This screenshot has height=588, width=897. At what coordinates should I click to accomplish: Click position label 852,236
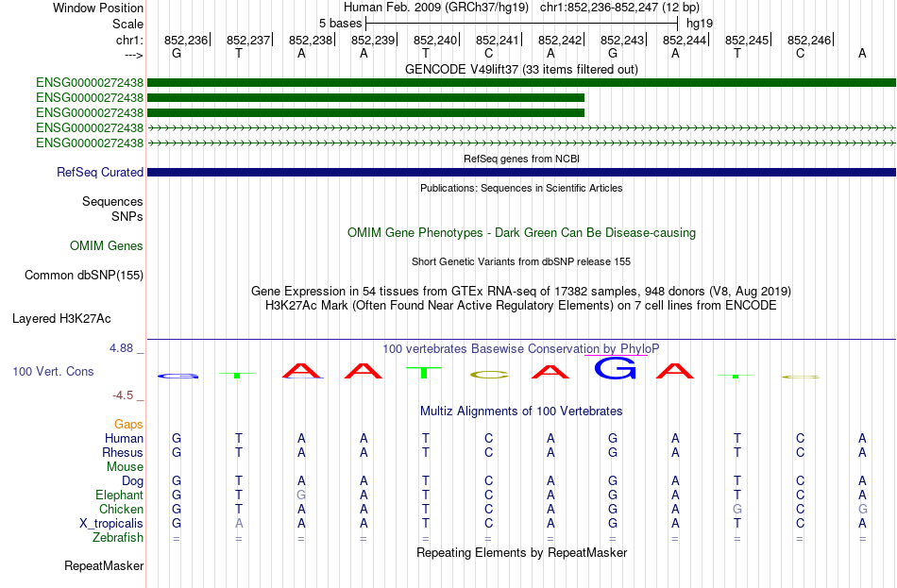[186, 40]
